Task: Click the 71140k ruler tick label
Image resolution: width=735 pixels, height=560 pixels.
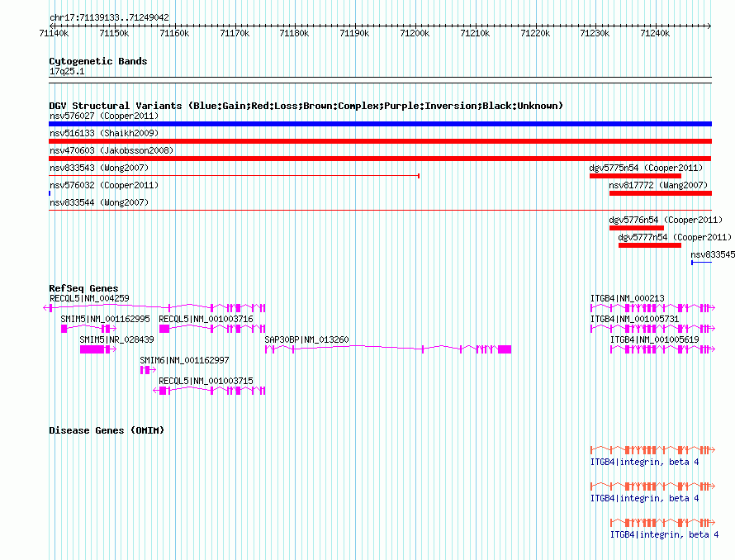Action: click(54, 33)
